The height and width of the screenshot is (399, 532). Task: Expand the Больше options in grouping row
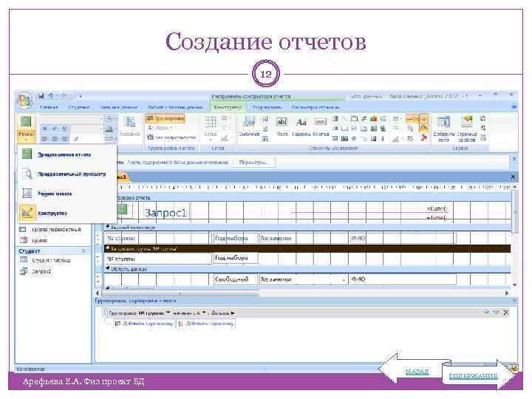tap(223, 313)
